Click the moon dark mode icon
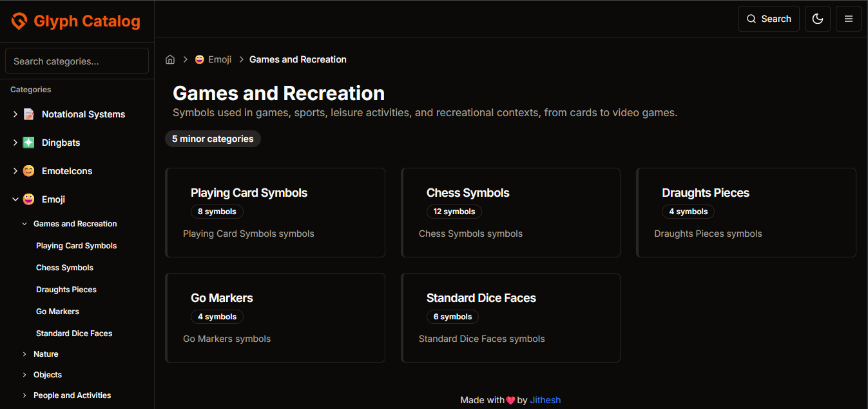Screen dimensions: 868x409 817,18
